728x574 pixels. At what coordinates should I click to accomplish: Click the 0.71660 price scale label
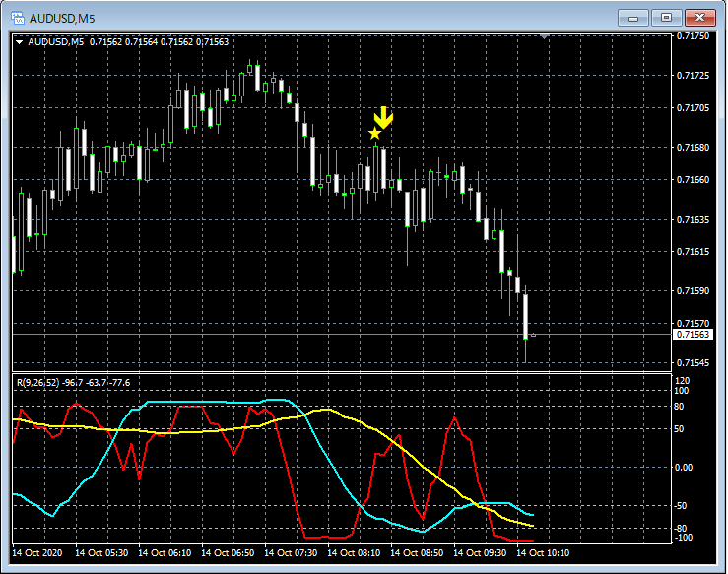[x=693, y=179]
